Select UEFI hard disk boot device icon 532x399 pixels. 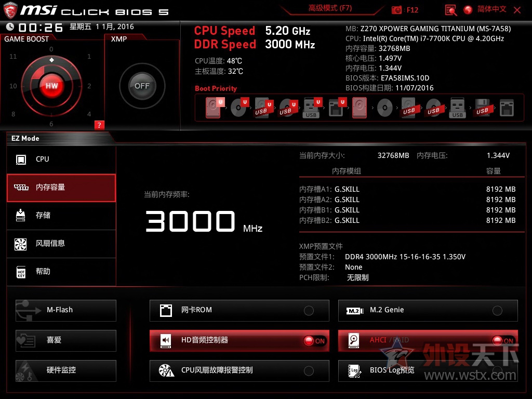coord(215,108)
